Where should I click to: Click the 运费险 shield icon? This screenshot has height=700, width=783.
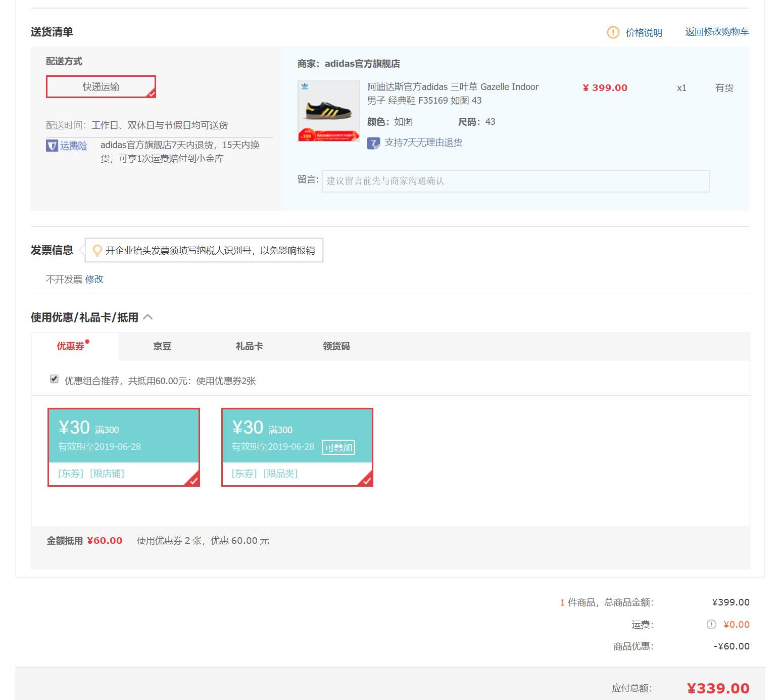52,146
